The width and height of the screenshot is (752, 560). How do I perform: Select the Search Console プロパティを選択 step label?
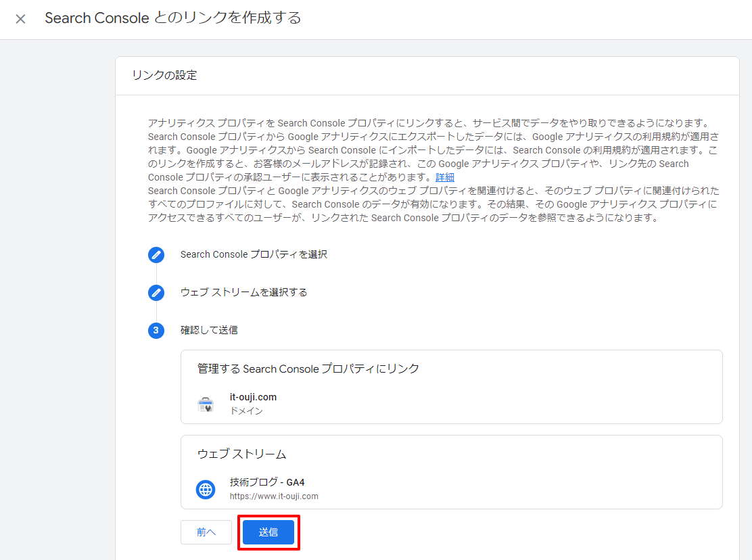click(x=254, y=255)
